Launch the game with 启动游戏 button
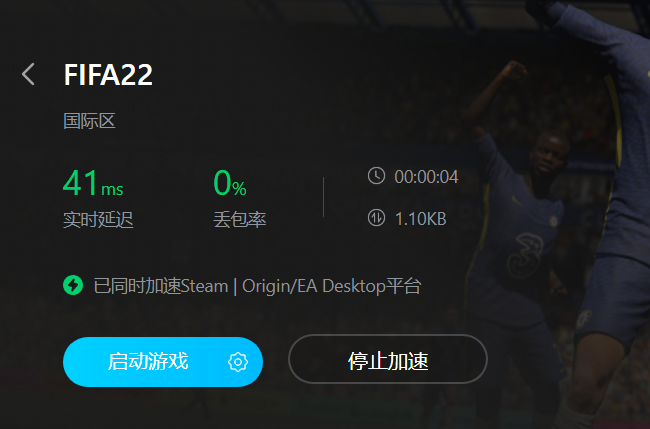This screenshot has height=429, width=650. point(163,362)
